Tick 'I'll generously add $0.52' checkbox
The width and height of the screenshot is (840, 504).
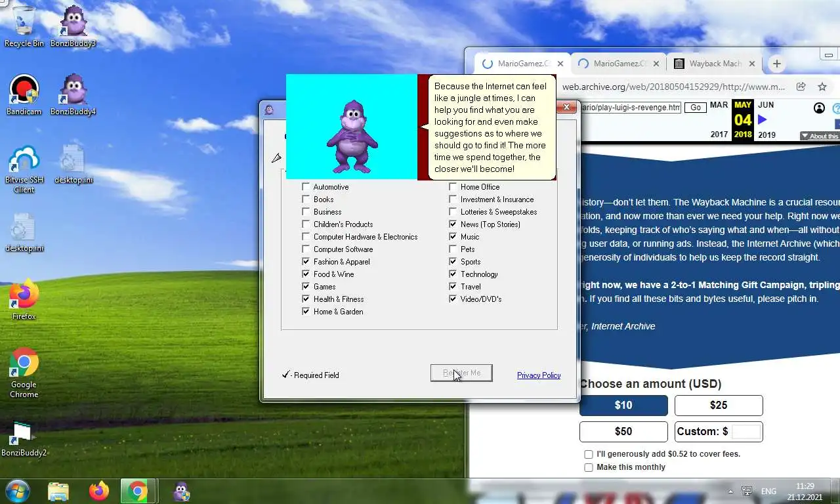pyautogui.click(x=589, y=454)
